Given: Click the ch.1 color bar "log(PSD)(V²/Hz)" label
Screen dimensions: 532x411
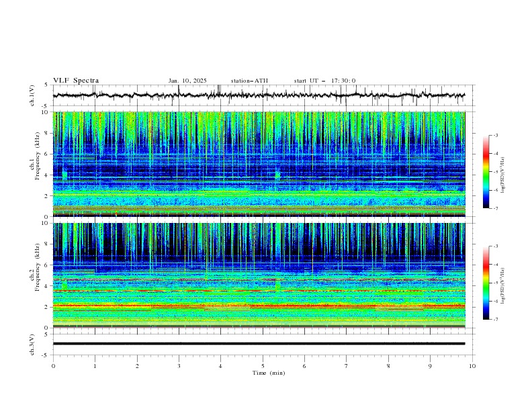Looking at the screenshot, I should pos(503,175).
